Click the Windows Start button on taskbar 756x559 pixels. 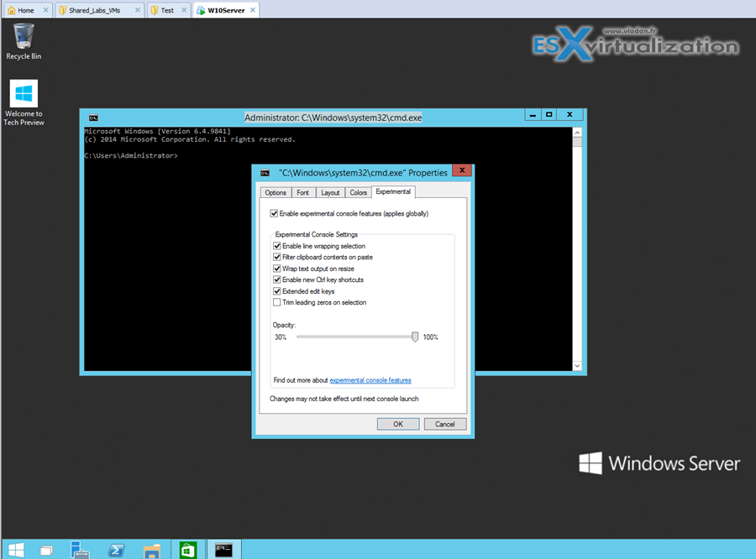click(x=16, y=550)
